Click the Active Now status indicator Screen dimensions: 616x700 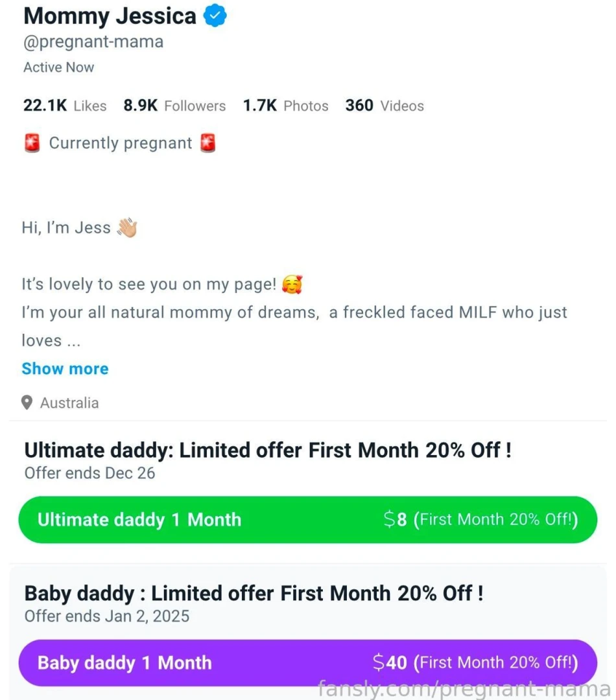coord(58,67)
